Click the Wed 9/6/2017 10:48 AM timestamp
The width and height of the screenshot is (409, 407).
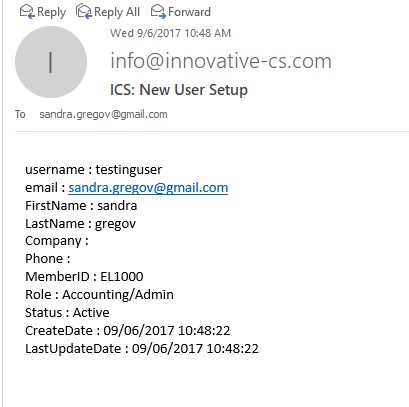[171, 33]
